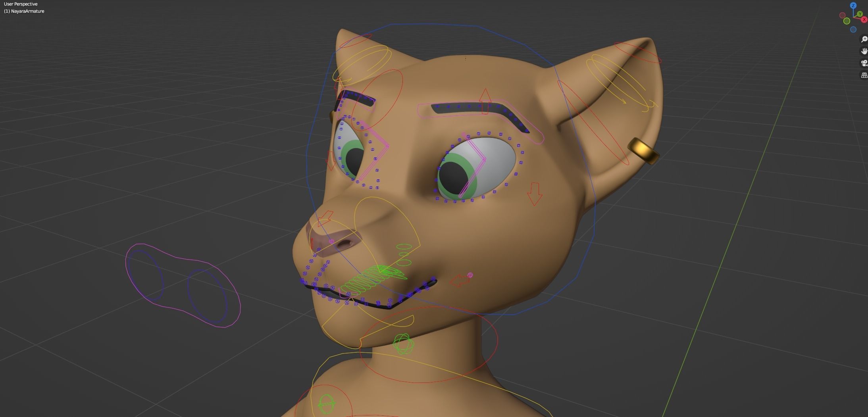868x417 pixels.
Task: Click the red X axis gizmo handle
Action: 864,19
